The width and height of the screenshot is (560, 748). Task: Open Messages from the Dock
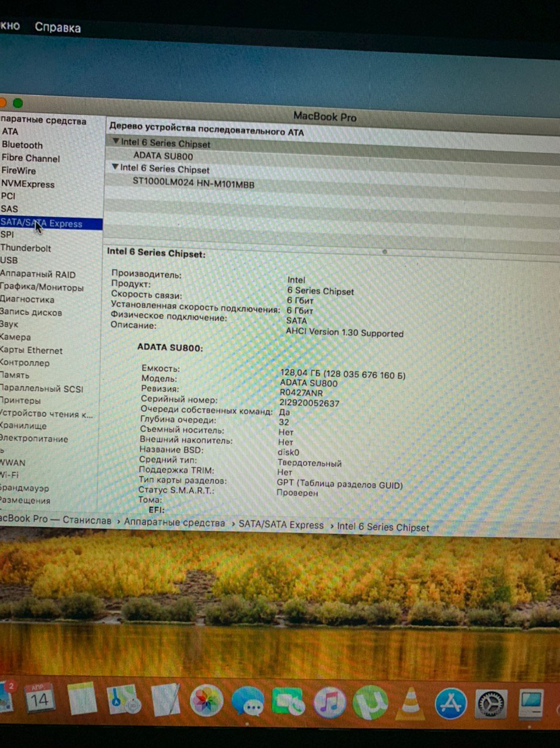tap(248, 702)
